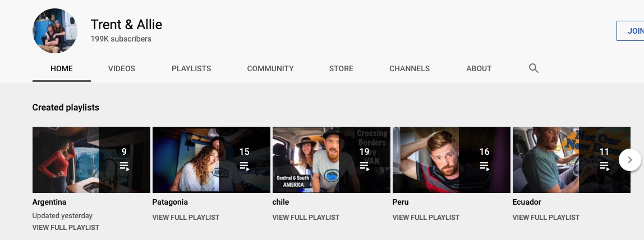The height and width of the screenshot is (240, 644).
Task: Click the Trent & Allie channel name
Action: pyautogui.click(x=127, y=25)
